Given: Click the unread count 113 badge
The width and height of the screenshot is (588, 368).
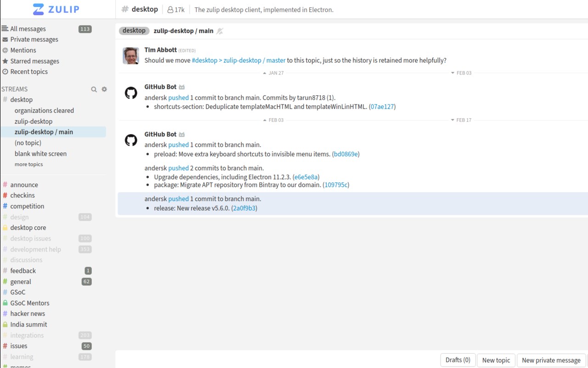Looking at the screenshot, I should tap(85, 29).
